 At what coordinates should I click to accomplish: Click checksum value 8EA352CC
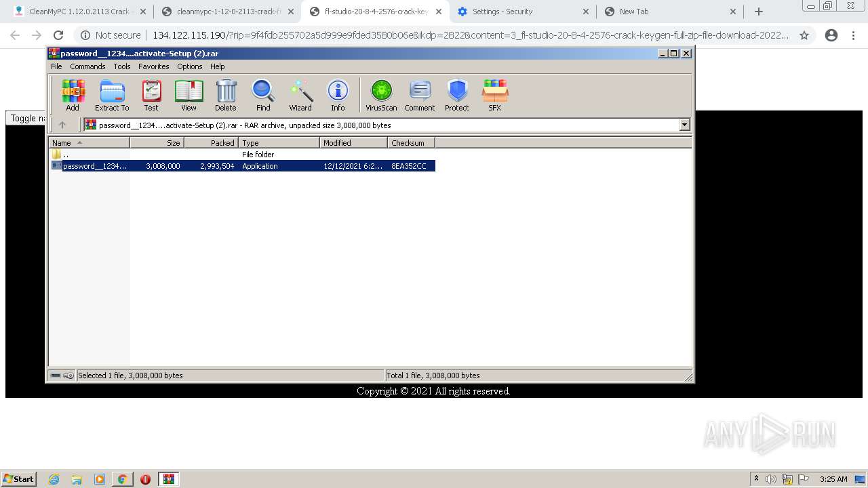(x=409, y=166)
